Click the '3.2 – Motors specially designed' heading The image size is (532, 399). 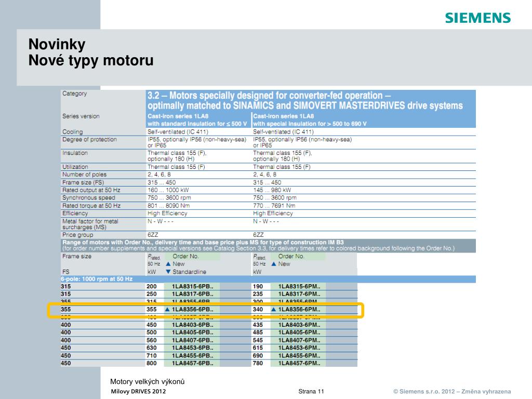click(x=305, y=100)
